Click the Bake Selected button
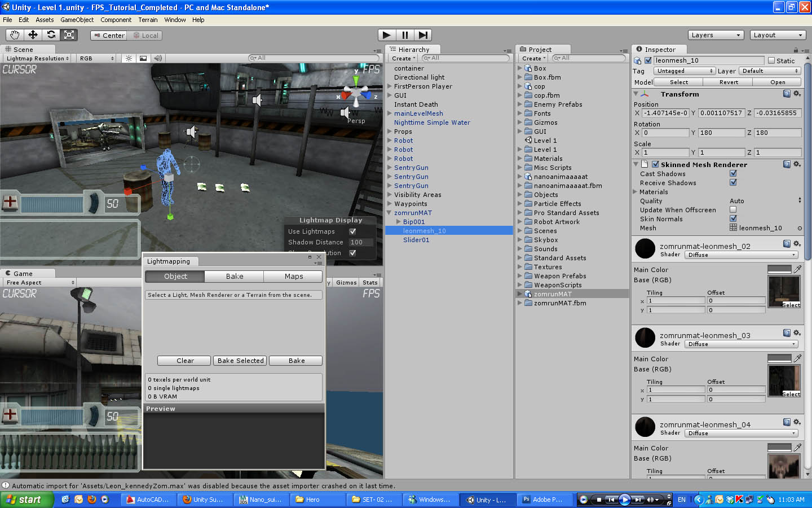This screenshot has height=508, width=812. pyautogui.click(x=240, y=360)
